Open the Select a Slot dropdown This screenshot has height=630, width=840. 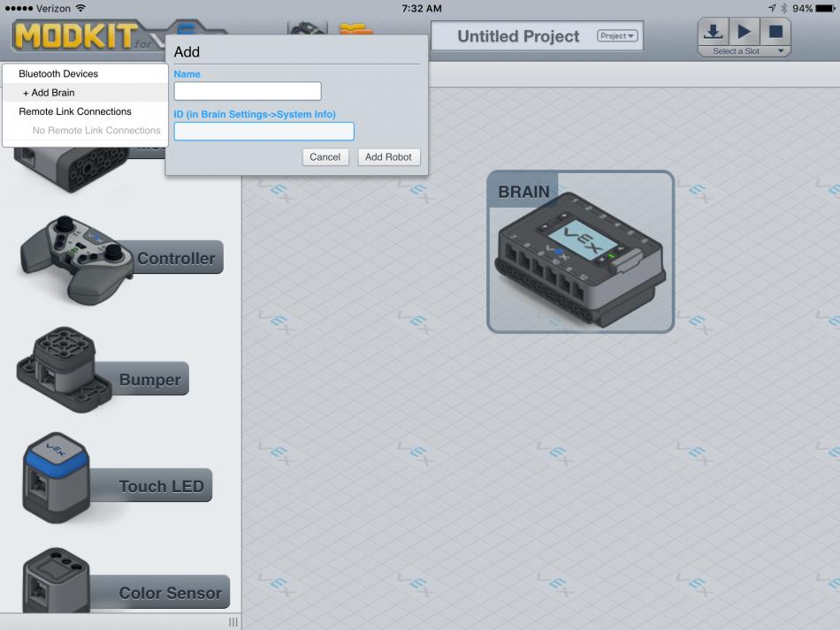coord(745,51)
